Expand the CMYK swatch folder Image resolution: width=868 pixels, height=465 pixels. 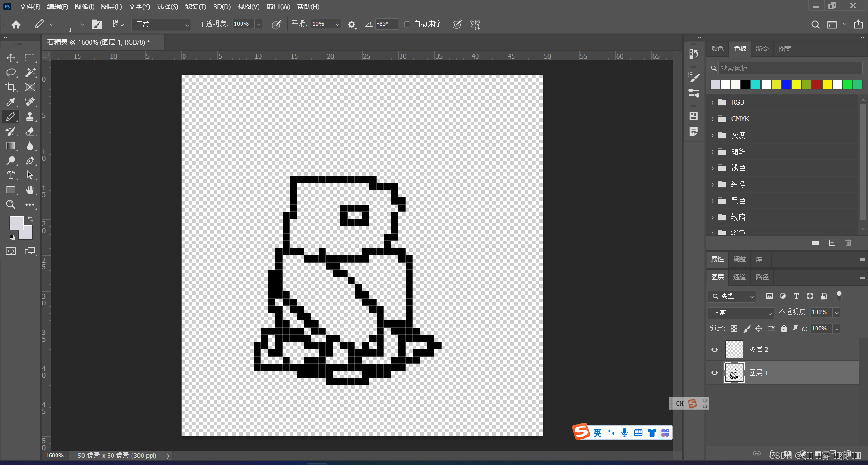point(712,119)
